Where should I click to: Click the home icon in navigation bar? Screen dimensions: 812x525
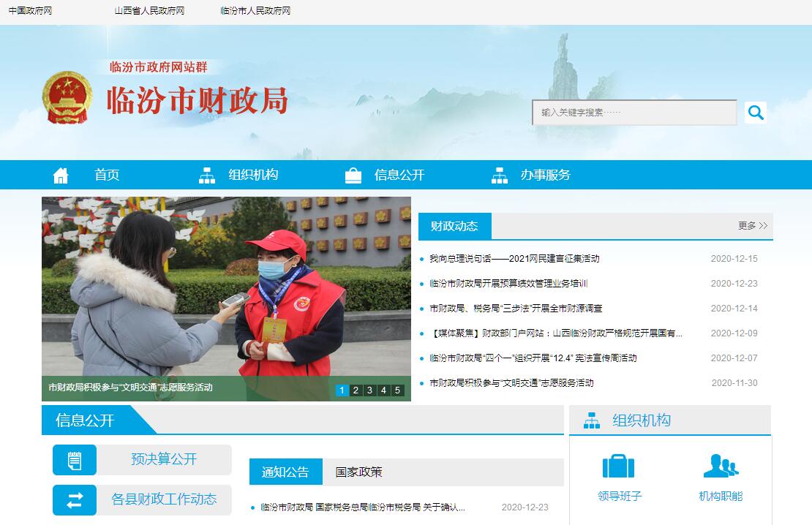coord(61,175)
